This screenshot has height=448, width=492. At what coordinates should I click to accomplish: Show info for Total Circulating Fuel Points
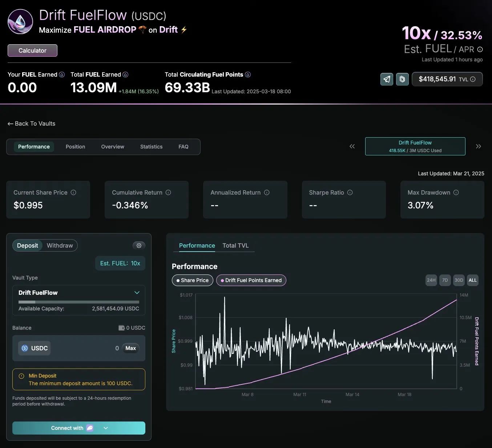coord(248,74)
